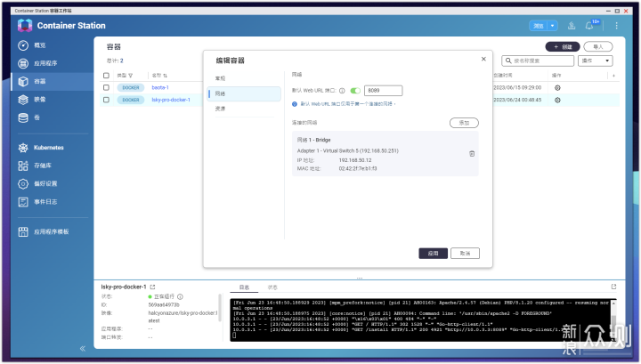Check the baota-1 row checkbox
Screen dimensions: 641x364
(106, 88)
